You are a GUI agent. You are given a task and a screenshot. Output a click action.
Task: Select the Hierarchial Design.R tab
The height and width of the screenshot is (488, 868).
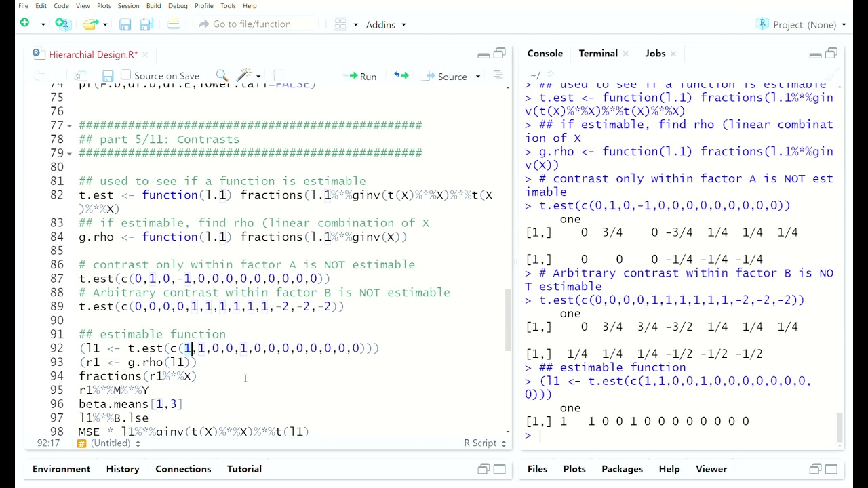[93, 54]
